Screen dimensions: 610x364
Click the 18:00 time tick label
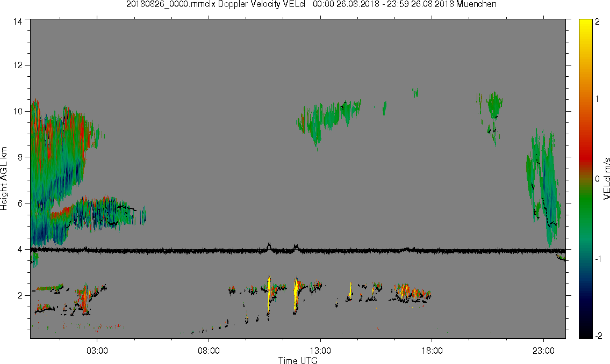click(x=432, y=351)
